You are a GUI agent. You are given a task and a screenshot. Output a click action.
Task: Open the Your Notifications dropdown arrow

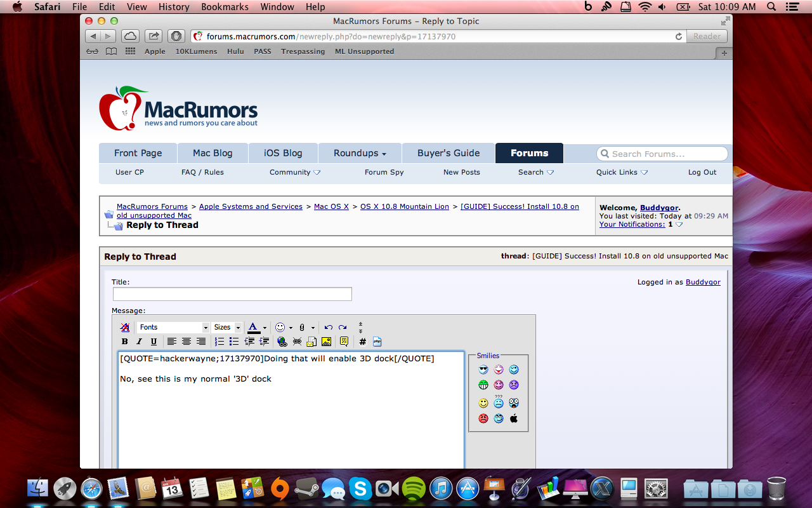pos(679,224)
